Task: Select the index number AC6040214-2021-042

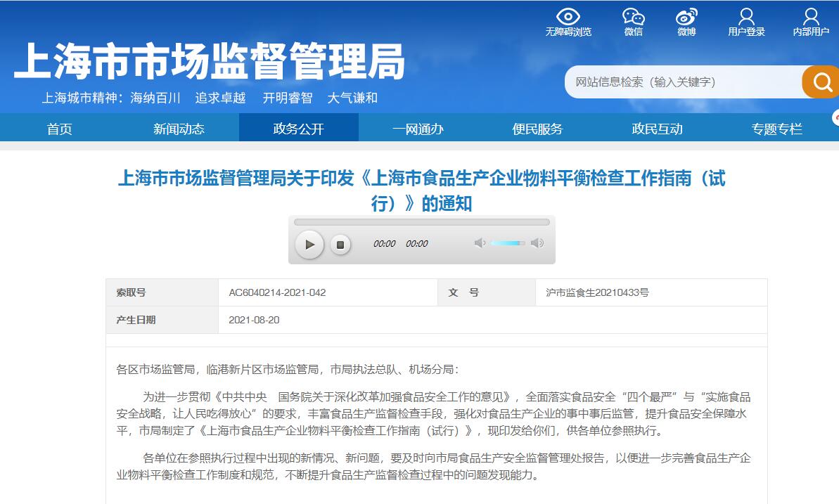Action: (x=277, y=292)
